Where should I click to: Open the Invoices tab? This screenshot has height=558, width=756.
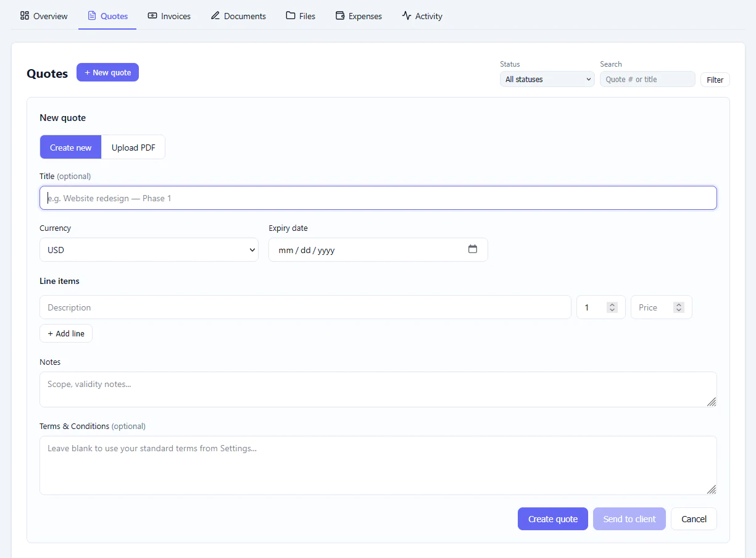(169, 16)
